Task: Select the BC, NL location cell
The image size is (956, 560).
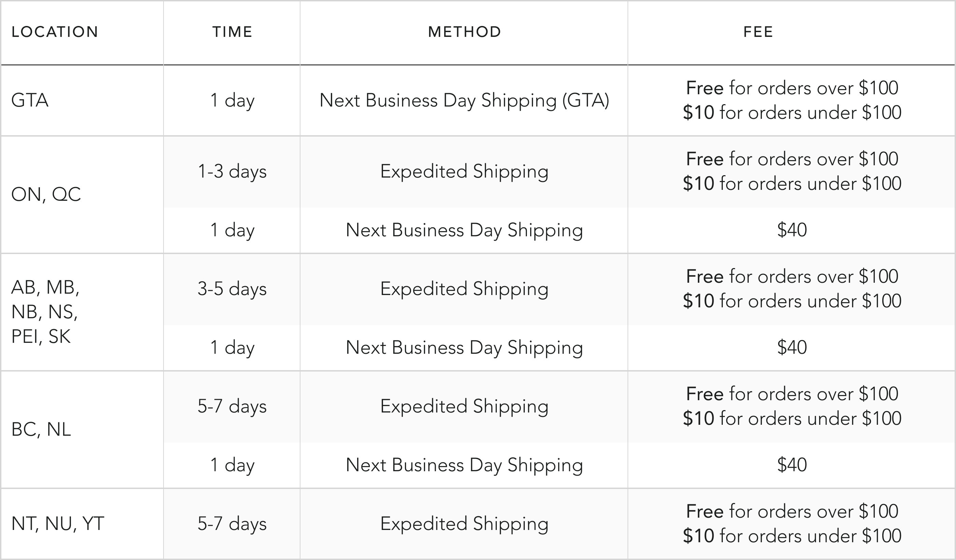Action: [41, 430]
